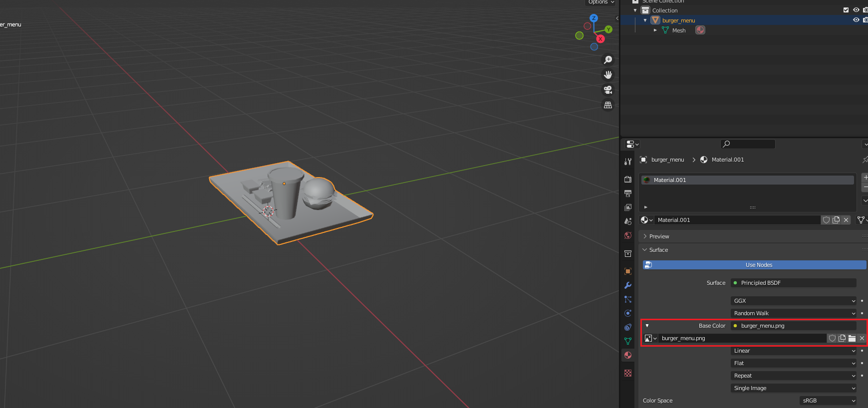Toggle fake user shield for Material.001
Viewport: 868px width, 408px height.
826,220
